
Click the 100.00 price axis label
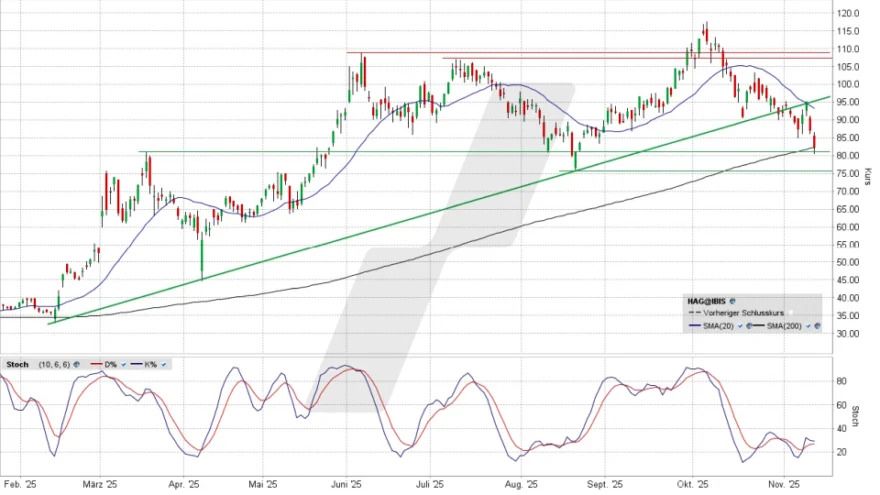[850, 85]
